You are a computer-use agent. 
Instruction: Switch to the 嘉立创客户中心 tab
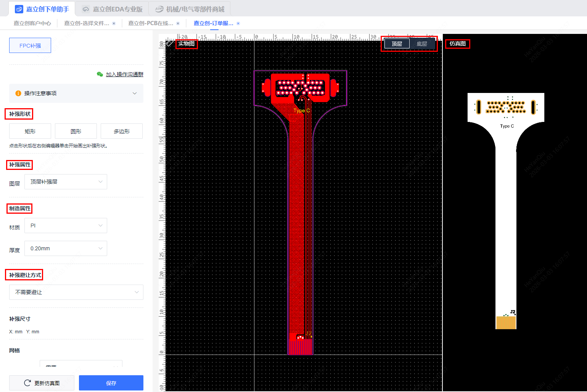[x=32, y=23]
